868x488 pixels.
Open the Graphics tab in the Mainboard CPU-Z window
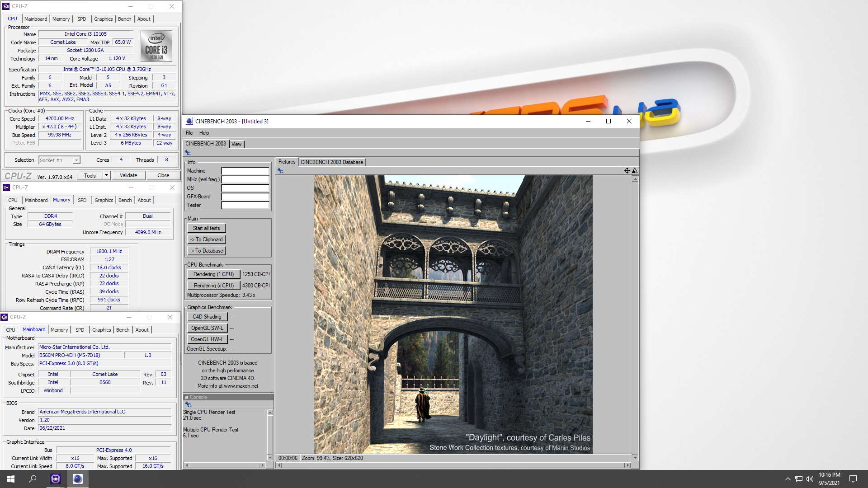pyautogui.click(x=101, y=330)
